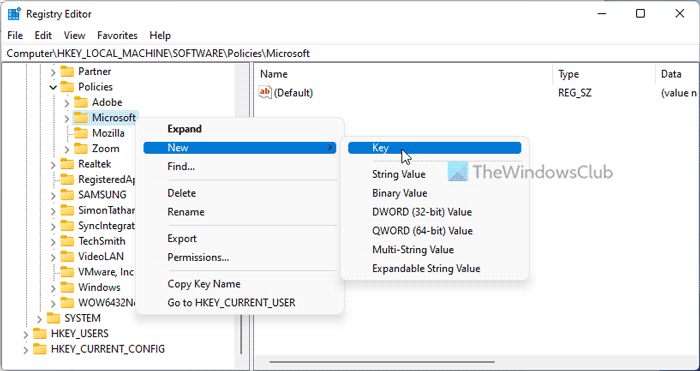Open the New submenu entry

(x=239, y=148)
